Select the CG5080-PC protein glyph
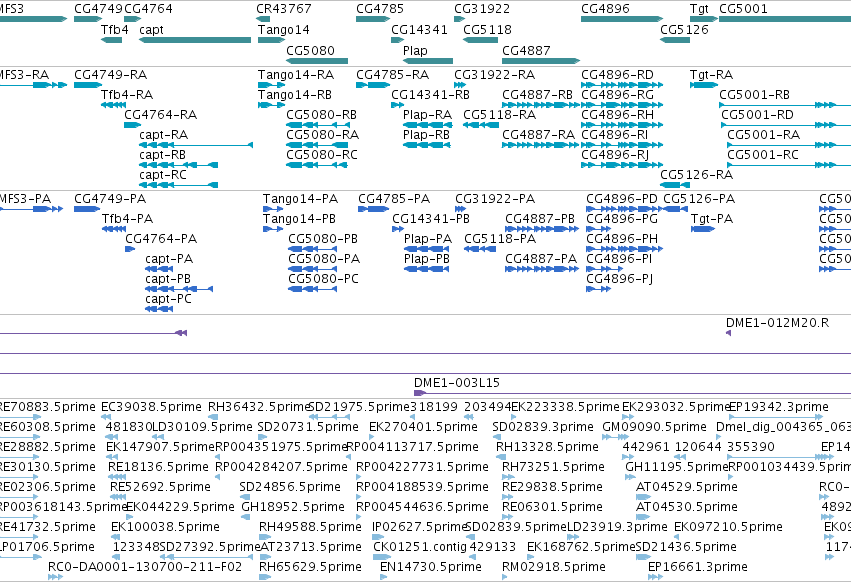851x582 pixels. 313,289
